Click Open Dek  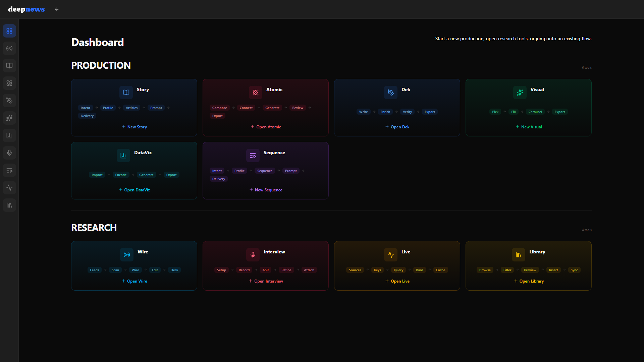[397, 127]
